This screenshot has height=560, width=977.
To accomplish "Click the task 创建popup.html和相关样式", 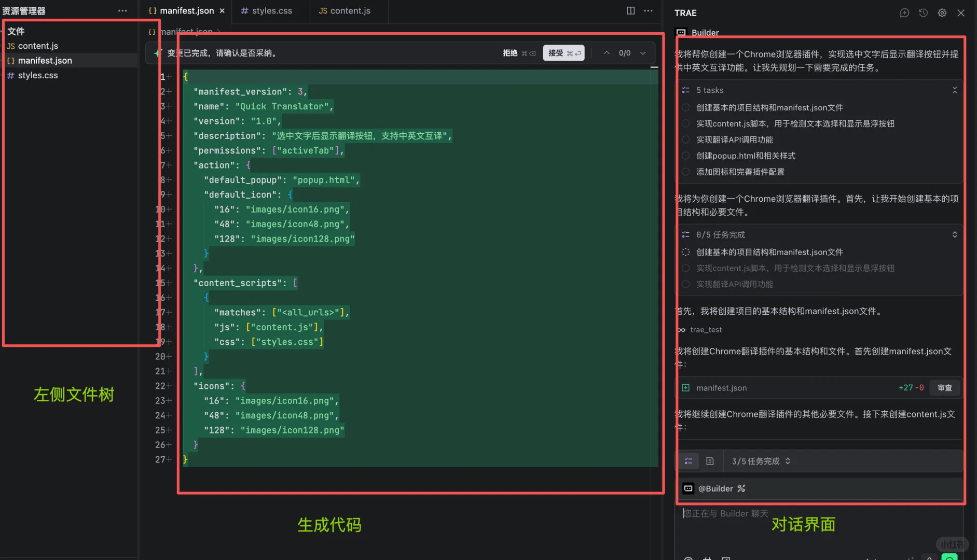I will click(746, 156).
